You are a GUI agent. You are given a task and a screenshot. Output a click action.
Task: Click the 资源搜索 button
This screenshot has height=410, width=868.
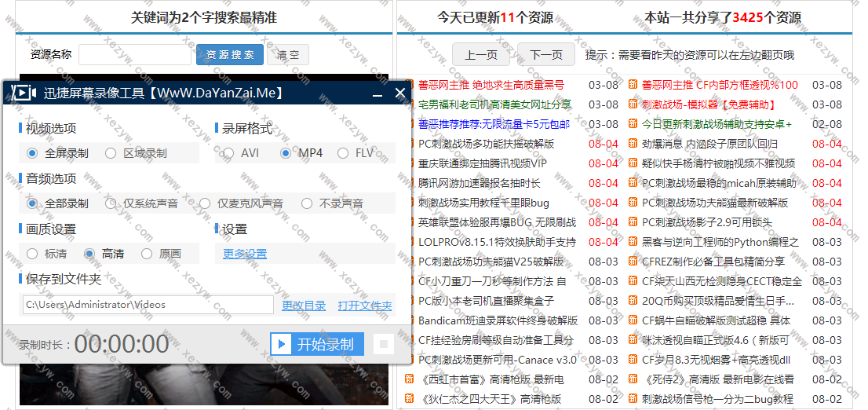click(229, 54)
